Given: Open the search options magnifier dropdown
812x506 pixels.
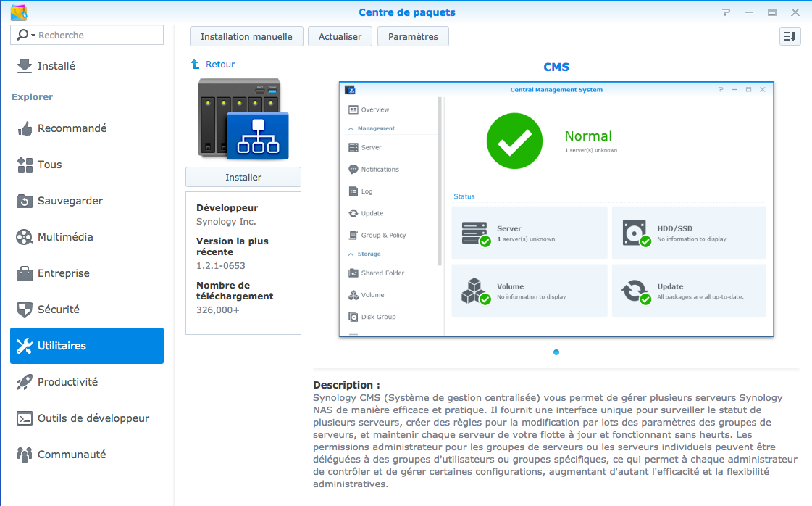Looking at the screenshot, I should (25, 35).
